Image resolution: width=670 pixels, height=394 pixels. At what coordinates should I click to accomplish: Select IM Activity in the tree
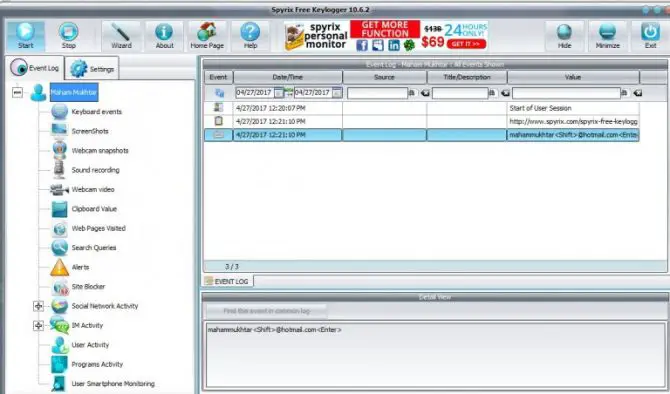tap(87, 326)
